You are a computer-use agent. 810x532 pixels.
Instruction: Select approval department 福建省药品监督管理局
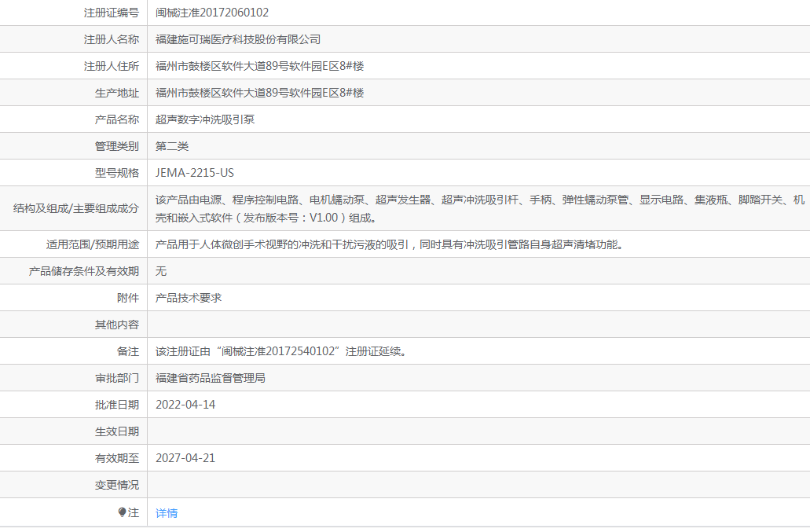tap(211, 378)
